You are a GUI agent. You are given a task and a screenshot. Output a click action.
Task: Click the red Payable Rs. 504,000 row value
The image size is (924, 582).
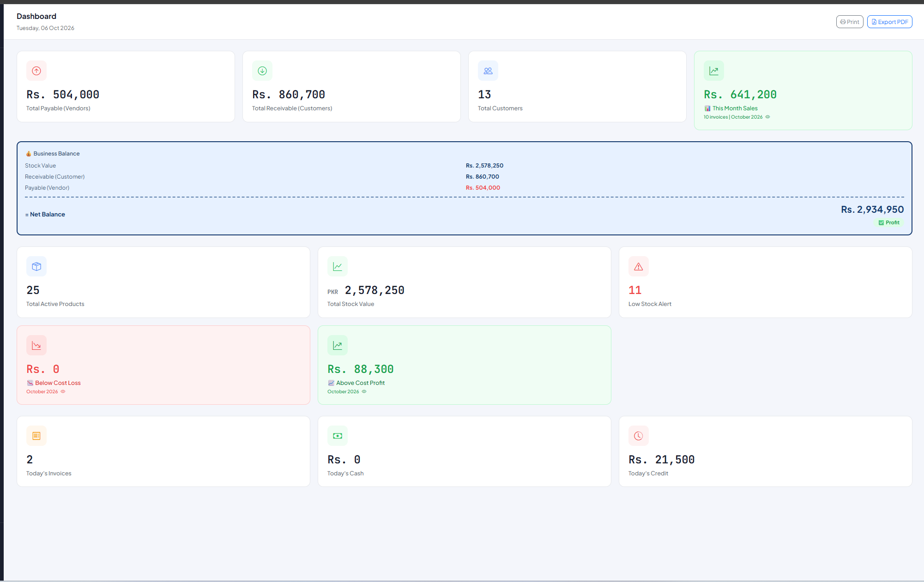483,188
